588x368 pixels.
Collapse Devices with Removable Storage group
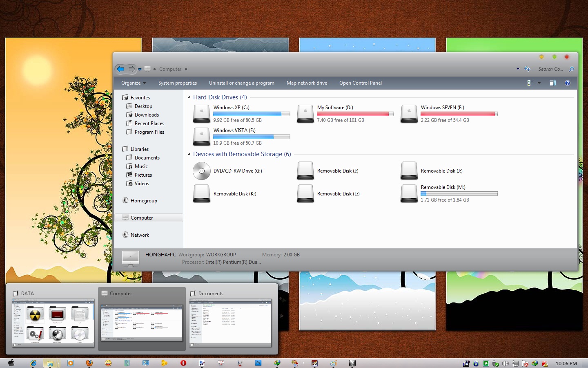(x=189, y=154)
